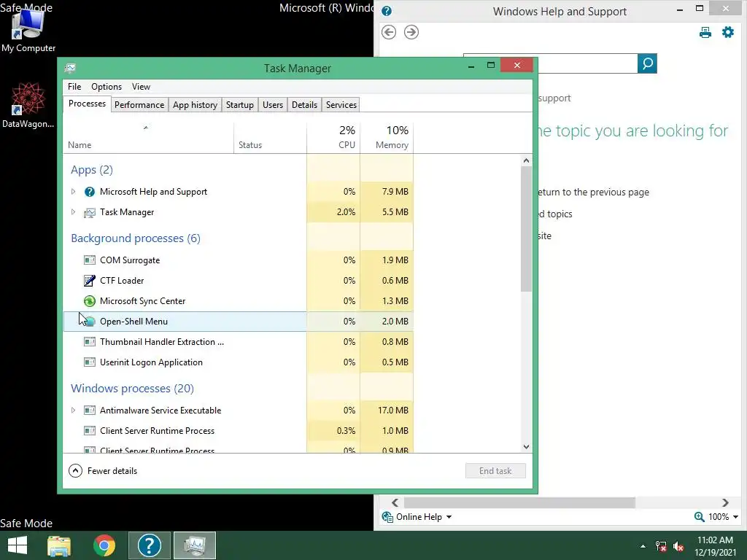Switch to the Performance tab
Image resolution: width=747 pixels, height=560 pixels.
coord(139,105)
